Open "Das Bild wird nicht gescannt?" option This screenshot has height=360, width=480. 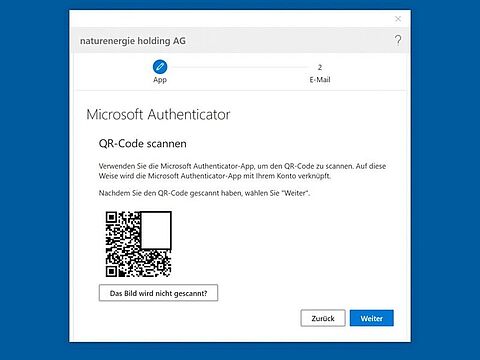pos(158,293)
